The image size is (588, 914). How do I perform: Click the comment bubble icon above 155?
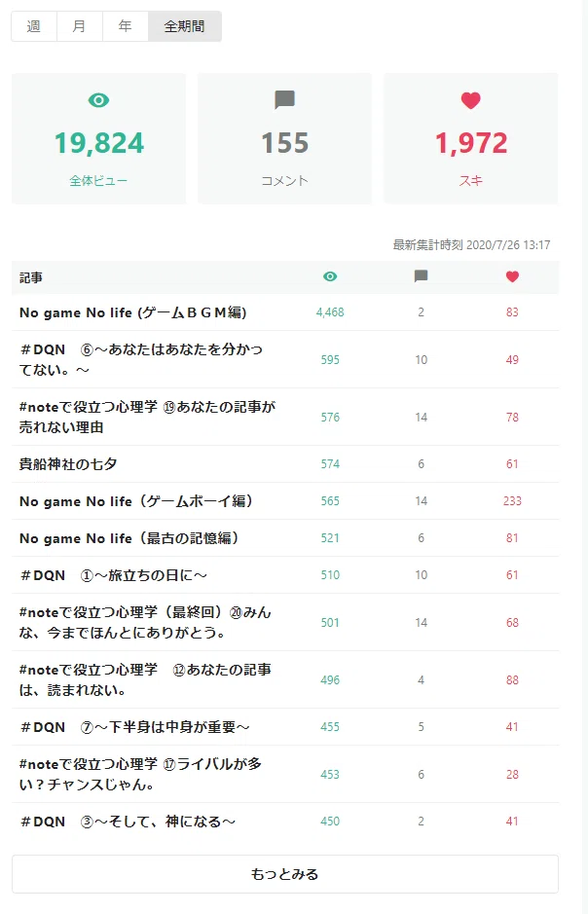point(284,99)
